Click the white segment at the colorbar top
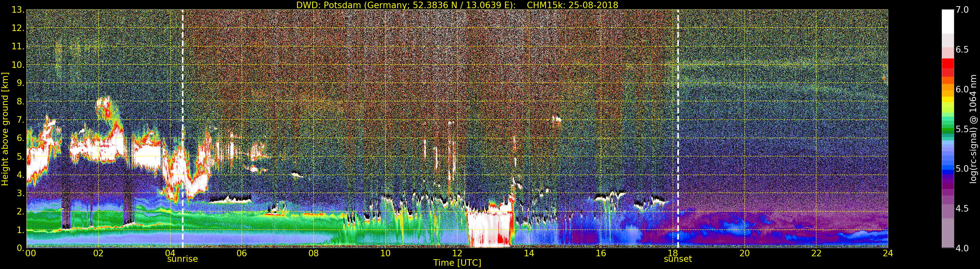Image resolution: width=980 pixels, height=269 pixels. 948,22
